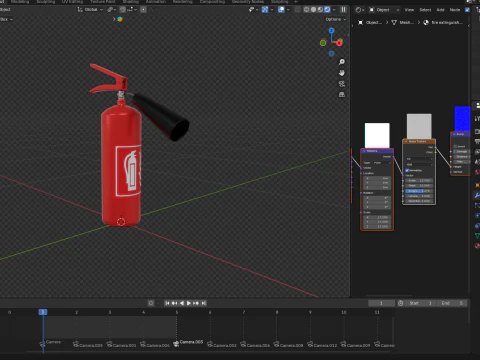The image size is (480, 360).
Task: Click the pause render preview icon
Action: click(x=343, y=10)
